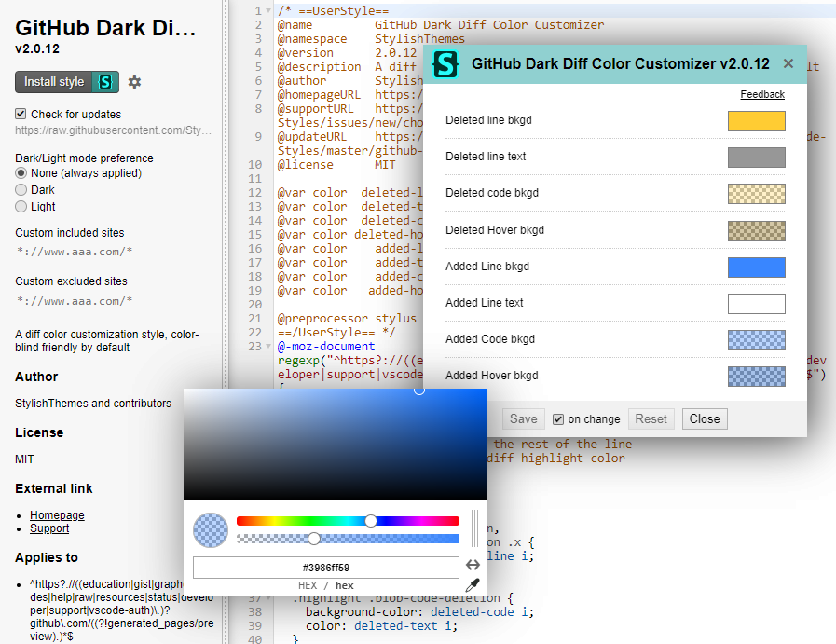This screenshot has height=644, width=836.
Task: Click Stylus logo on Install style button
Action: pos(105,82)
